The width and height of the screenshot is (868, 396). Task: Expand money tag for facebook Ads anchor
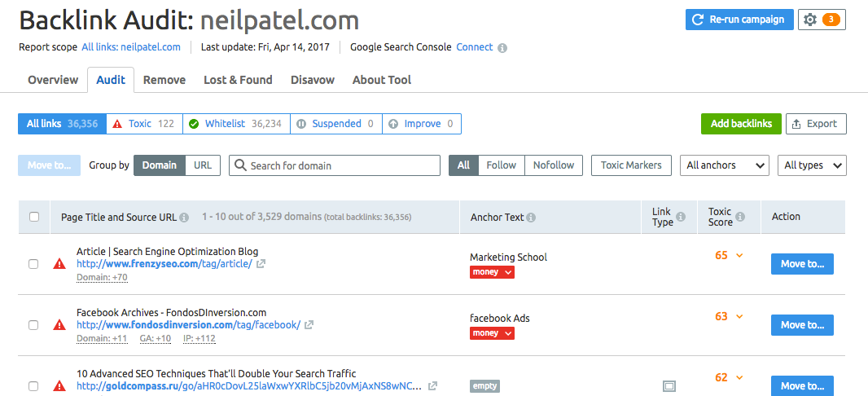(492, 333)
